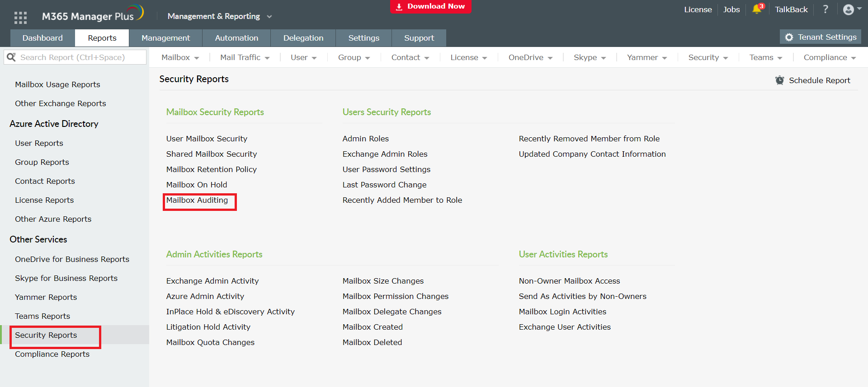The width and height of the screenshot is (868, 387).
Task: Open the Compliance reports dropdown
Action: point(830,57)
